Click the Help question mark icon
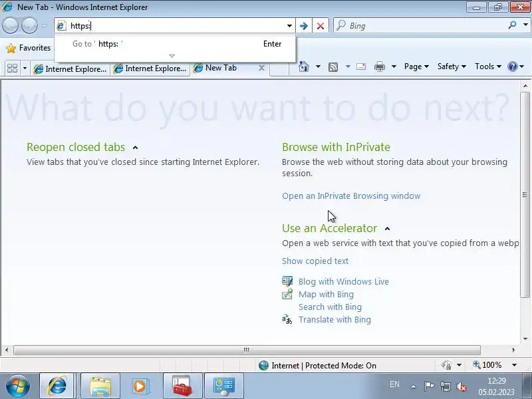 point(512,66)
